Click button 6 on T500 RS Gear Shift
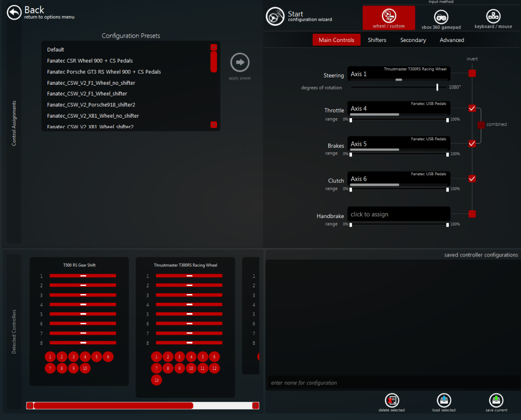 coord(109,357)
